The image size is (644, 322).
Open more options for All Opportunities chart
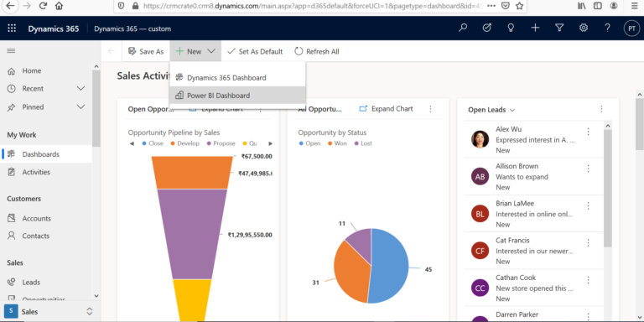click(x=430, y=109)
